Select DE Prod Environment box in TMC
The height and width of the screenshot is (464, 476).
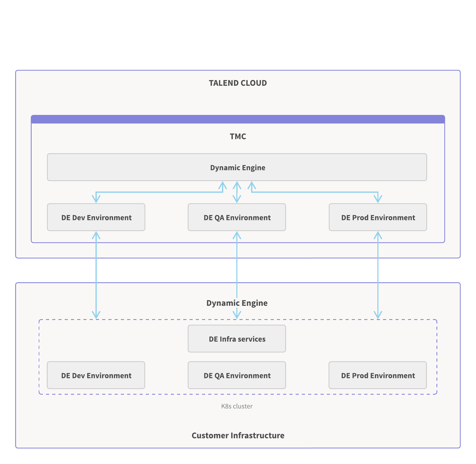pyautogui.click(x=378, y=217)
